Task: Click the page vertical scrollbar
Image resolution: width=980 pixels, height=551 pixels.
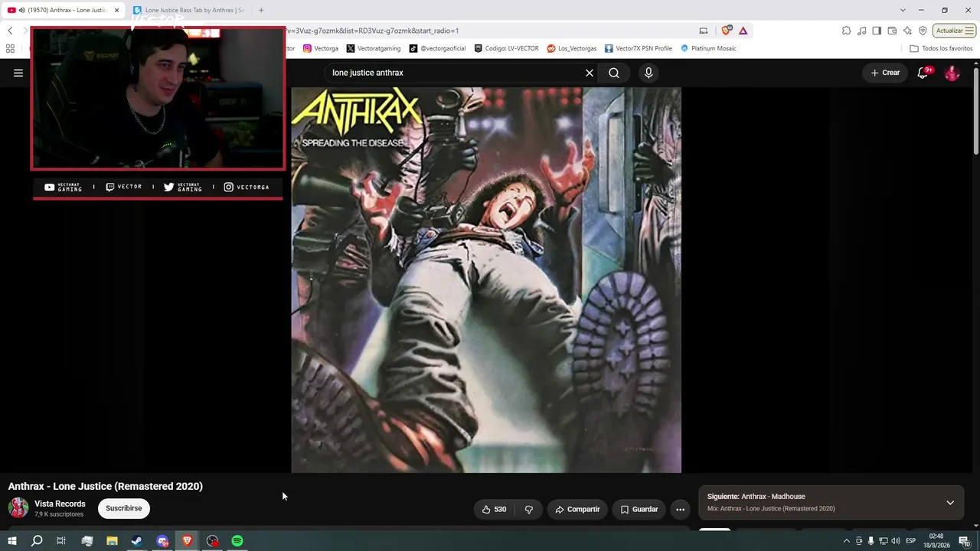Action: pos(976,111)
